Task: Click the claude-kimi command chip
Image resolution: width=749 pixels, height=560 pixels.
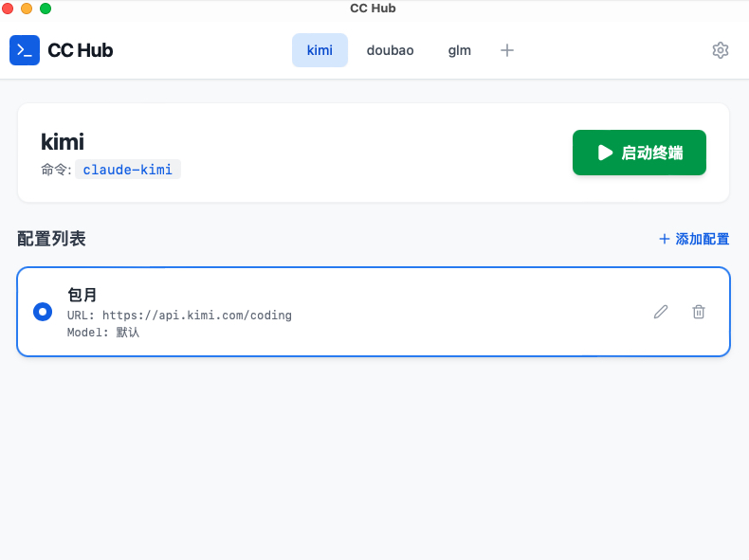Action: coord(128,170)
